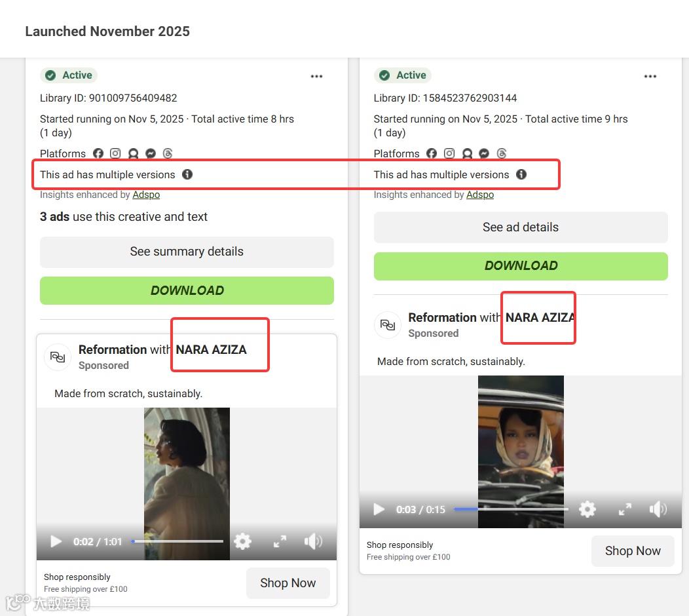
Task: Click Shop Now on the left ad
Action: click(x=288, y=583)
